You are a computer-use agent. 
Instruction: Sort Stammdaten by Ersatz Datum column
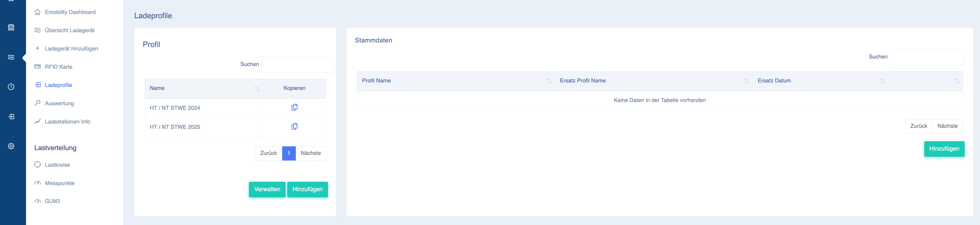click(883, 81)
